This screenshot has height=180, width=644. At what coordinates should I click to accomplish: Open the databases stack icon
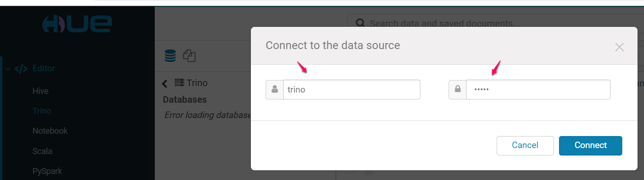pos(170,56)
